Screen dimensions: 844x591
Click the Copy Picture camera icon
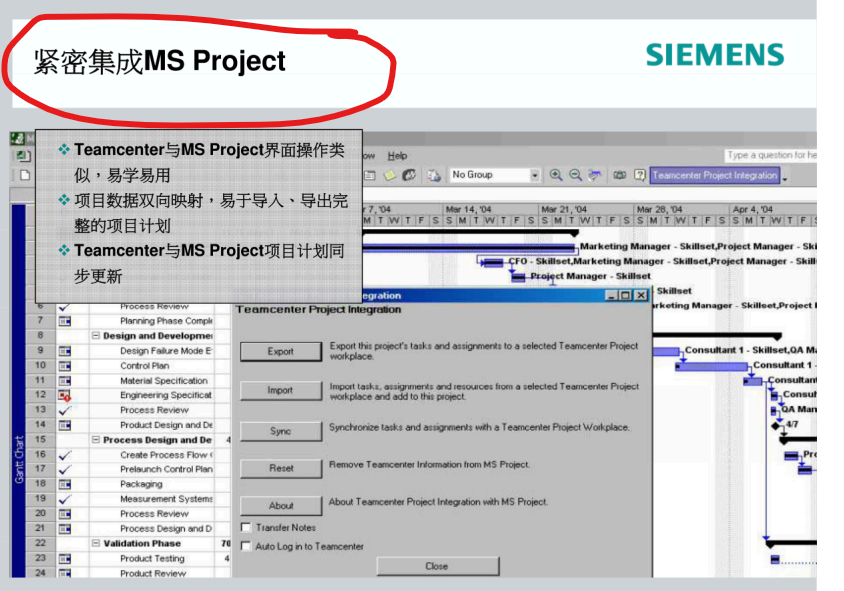[620, 175]
